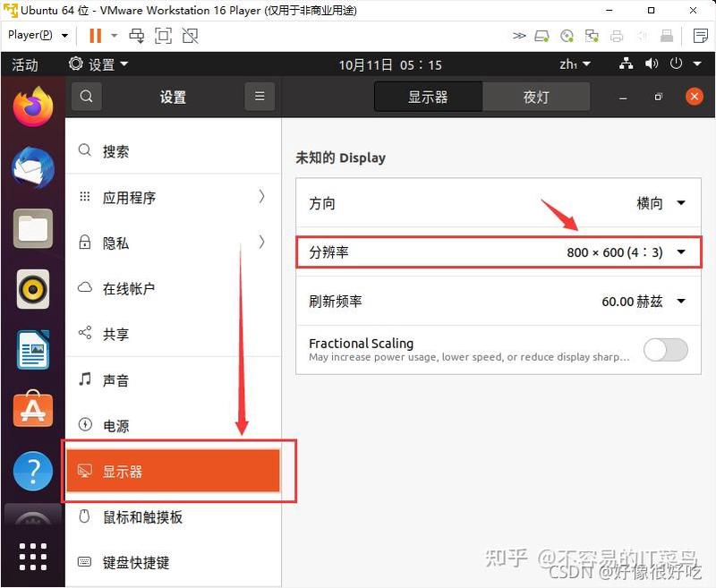Viewport: 716px width, 588px height.
Task: Click the VMware Unity mode icon
Action: pos(190,36)
